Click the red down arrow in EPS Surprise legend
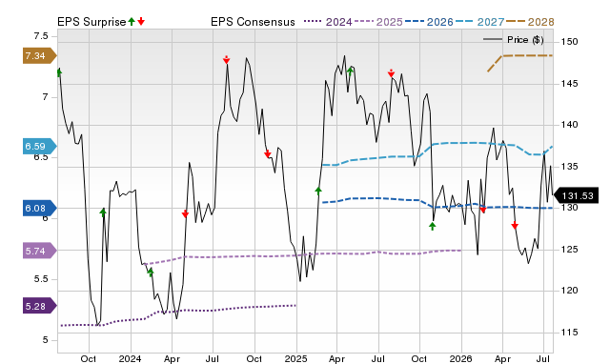610x364 pixels. click(x=141, y=21)
